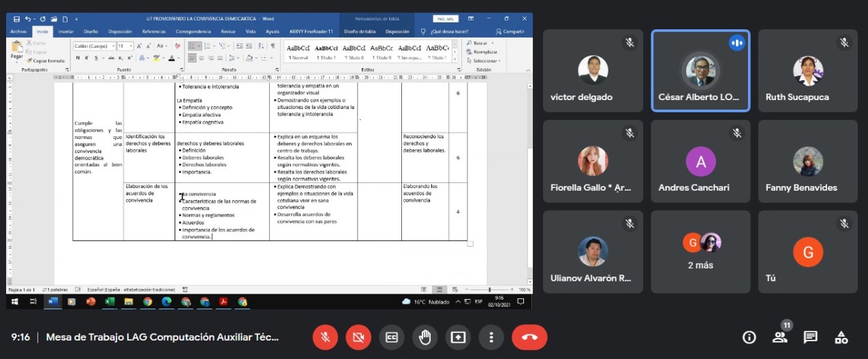Expand the font size dropdown
This screenshot has height=359, width=868.
coord(131,46)
